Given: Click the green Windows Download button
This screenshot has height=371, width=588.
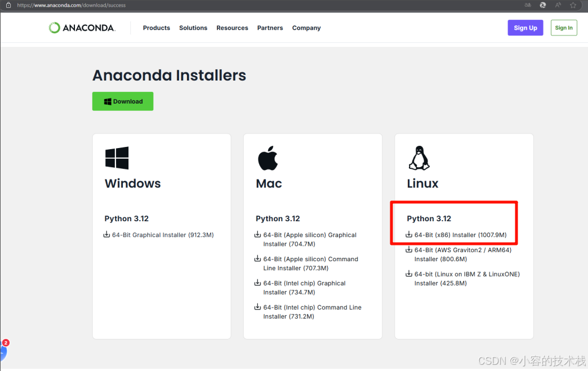Looking at the screenshot, I should pos(123,101).
